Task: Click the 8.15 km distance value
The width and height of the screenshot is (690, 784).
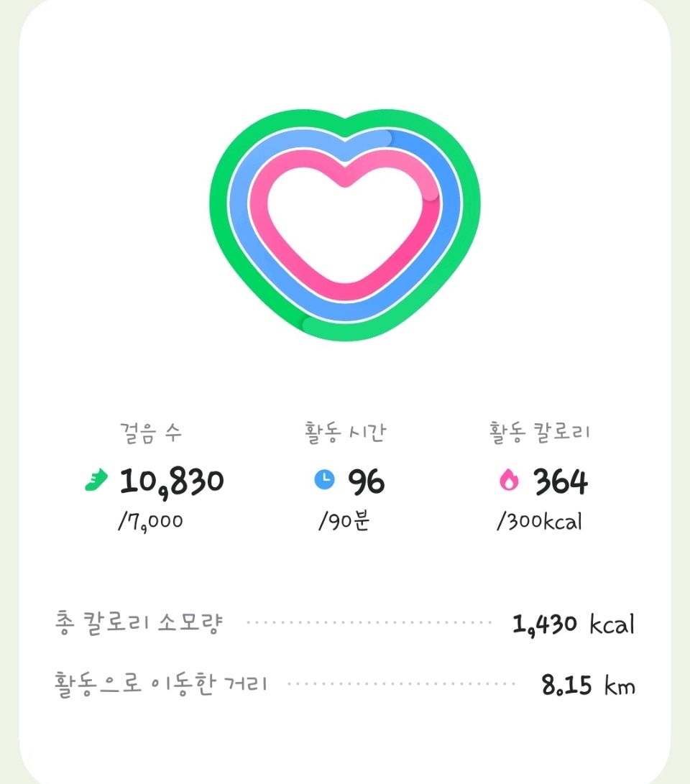Action: point(589,685)
